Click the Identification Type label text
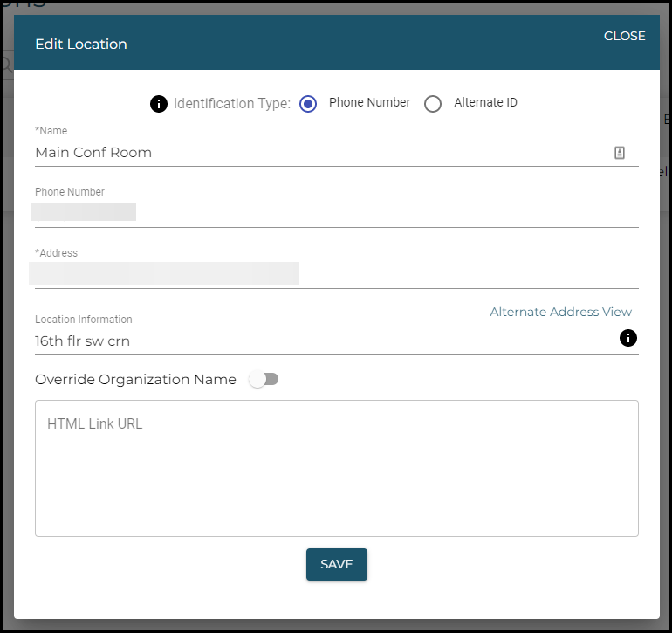Screen dimensions: 672x633 click(231, 104)
